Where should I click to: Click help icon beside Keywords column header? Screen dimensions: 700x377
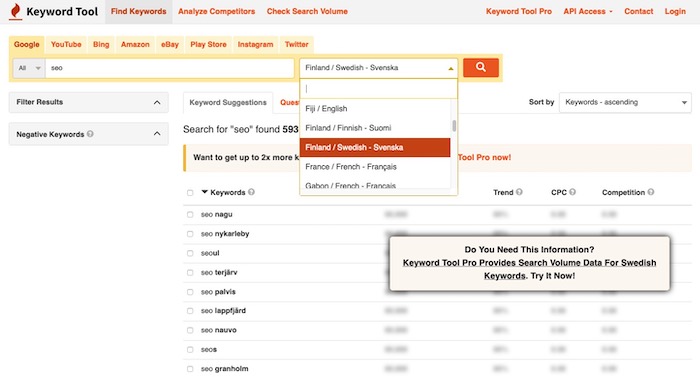coord(251,192)
